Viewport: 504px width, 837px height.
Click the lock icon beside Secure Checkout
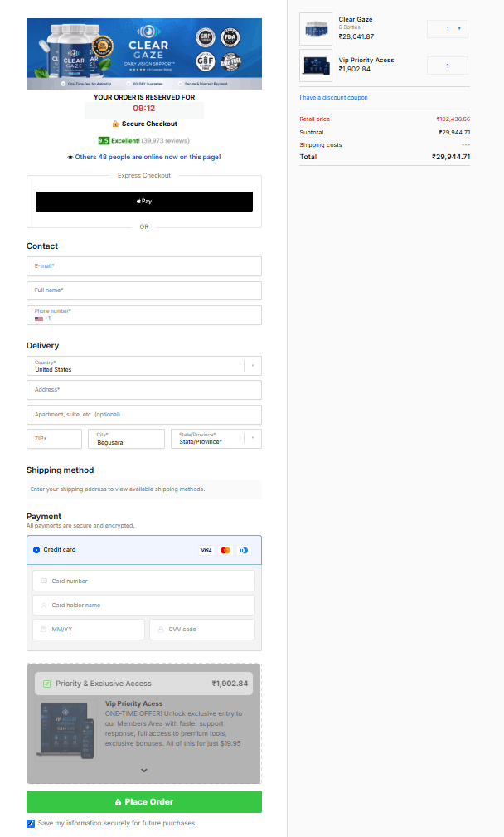click(x=115, y=124)
